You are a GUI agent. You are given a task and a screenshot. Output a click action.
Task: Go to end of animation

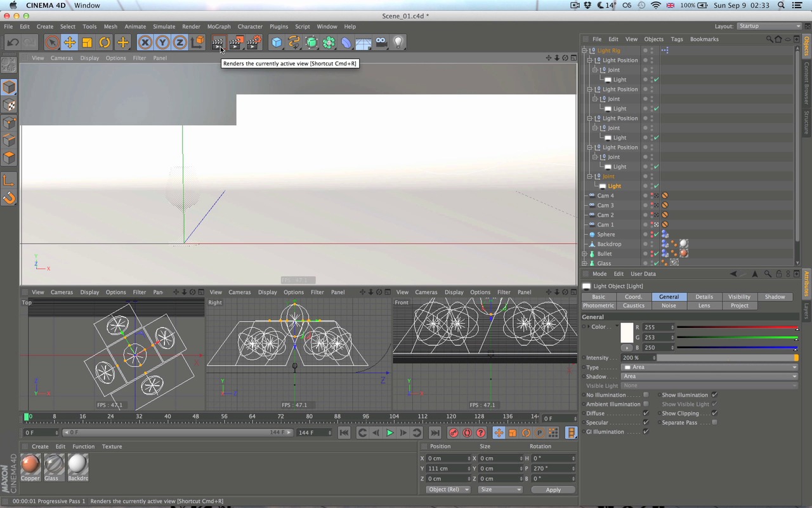435,432
